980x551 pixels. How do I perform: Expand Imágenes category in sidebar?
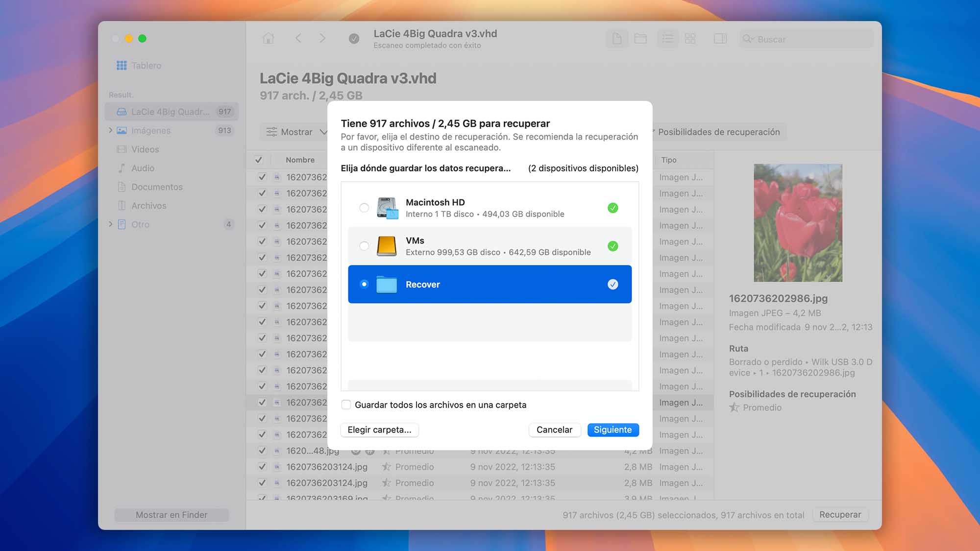point(112,130)
